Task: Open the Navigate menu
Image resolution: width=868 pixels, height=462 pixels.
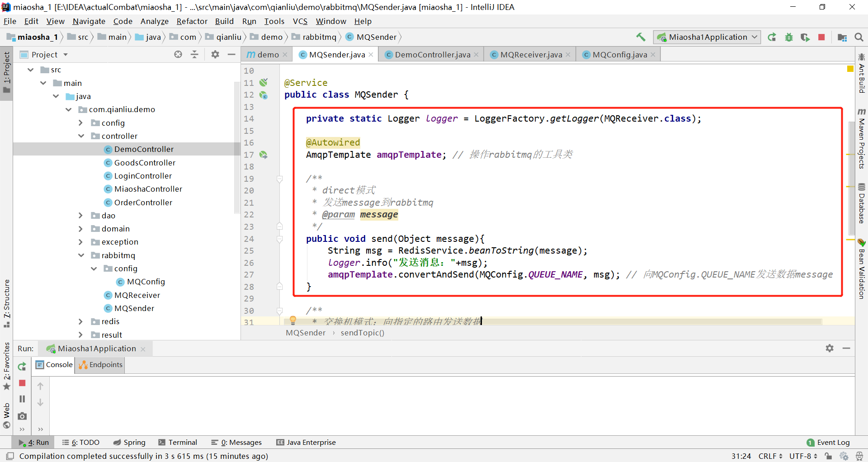Action: (89, 21)
